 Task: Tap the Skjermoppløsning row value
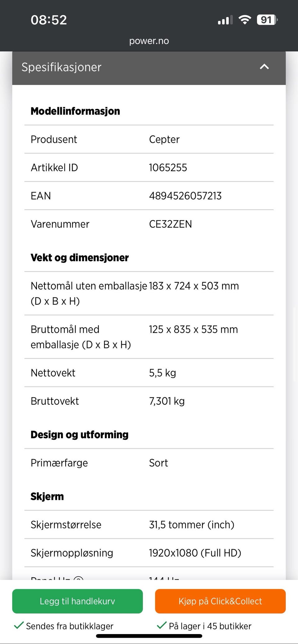195,553
